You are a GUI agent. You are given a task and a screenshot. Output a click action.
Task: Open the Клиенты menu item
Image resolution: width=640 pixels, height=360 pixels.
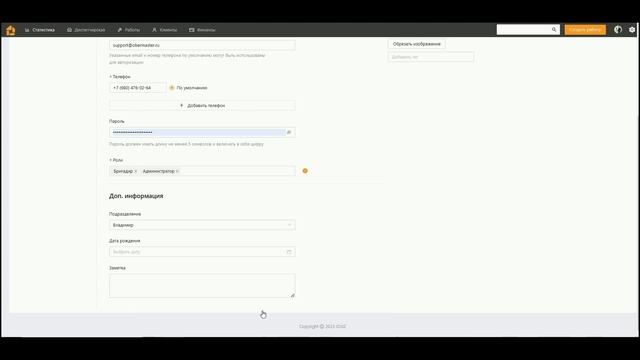164,30
